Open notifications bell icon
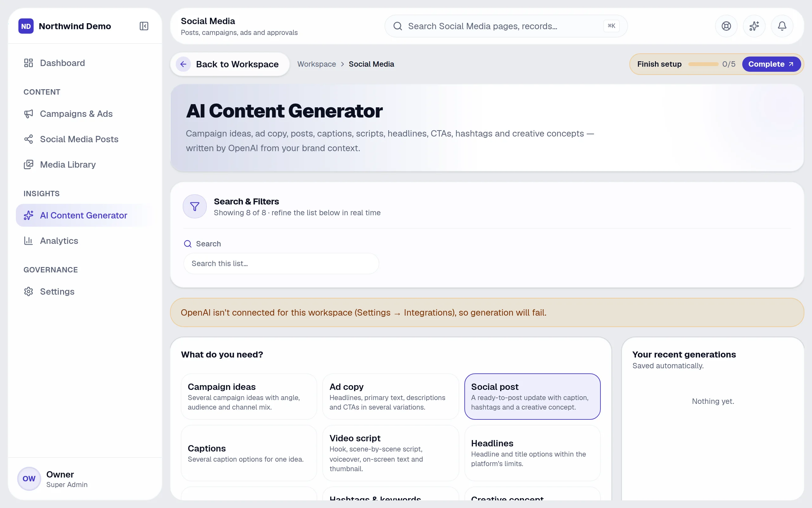The height and width of the screenshot is (508, 812). (x=782, y=26)
